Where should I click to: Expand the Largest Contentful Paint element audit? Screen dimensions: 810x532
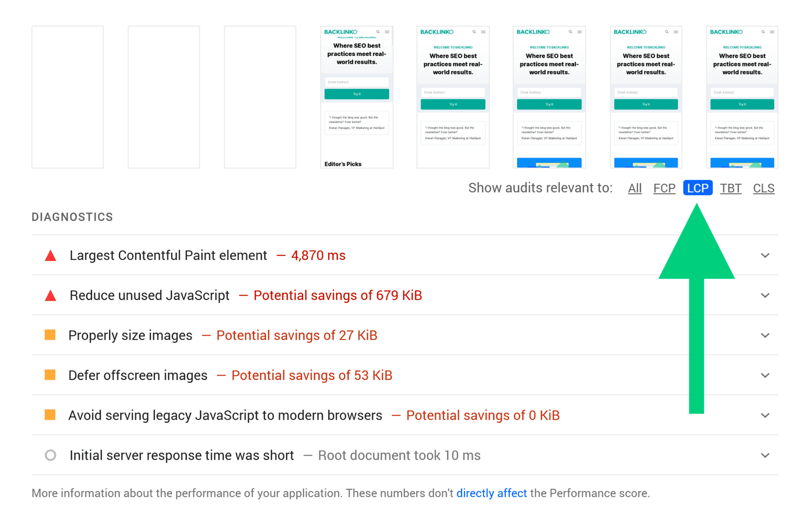pos(765,255)
